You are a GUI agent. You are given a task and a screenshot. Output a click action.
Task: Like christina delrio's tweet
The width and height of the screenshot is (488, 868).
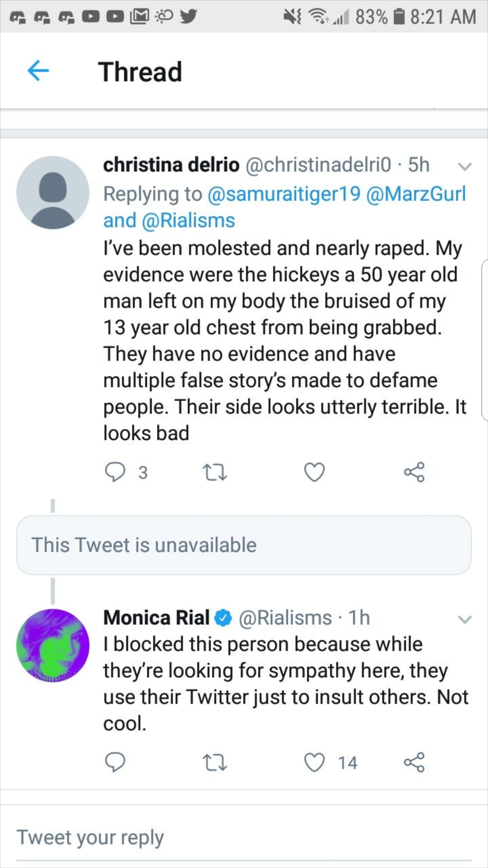314,472
